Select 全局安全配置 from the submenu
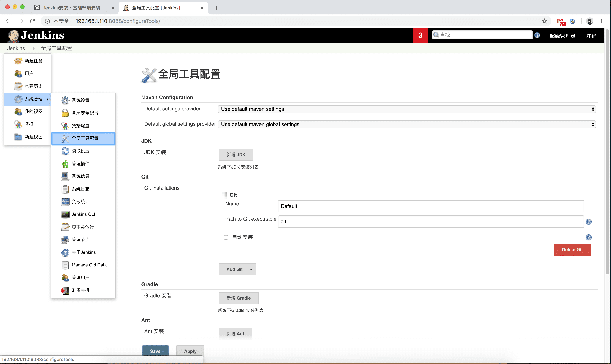Screen dimensions: 611x364 coord(85,113)
